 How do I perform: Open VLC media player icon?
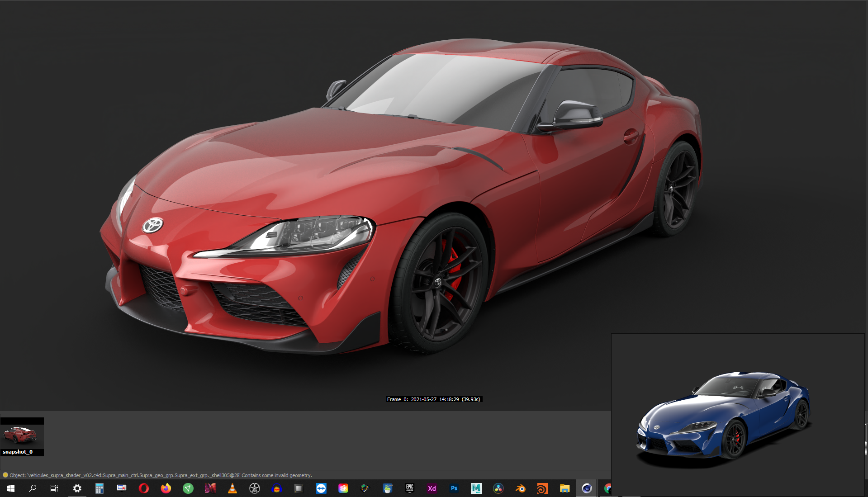[x=232, y=488]
